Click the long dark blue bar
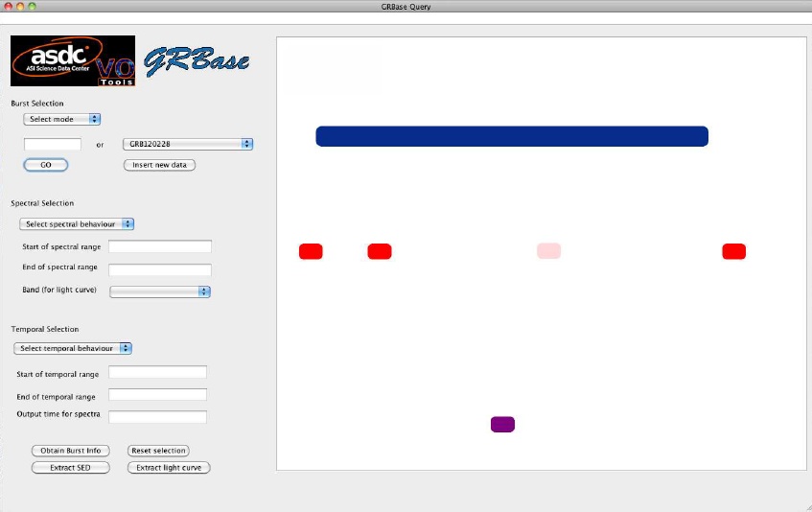This screenshot has width=812, height=512. point(512,136)
